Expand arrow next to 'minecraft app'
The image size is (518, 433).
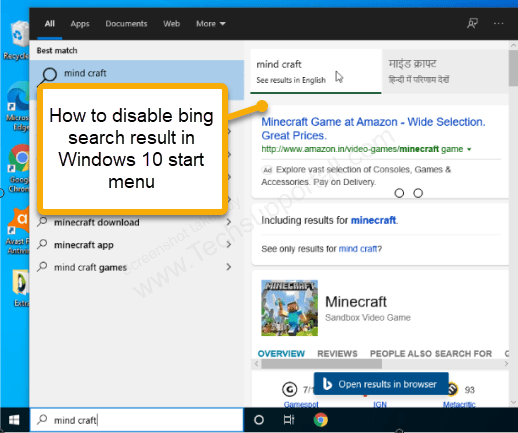pos(229,245)
